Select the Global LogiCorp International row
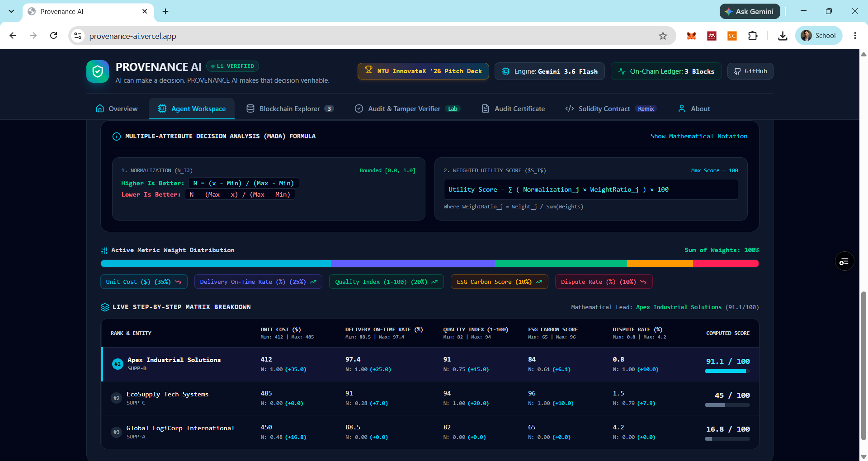 (430, 432)
